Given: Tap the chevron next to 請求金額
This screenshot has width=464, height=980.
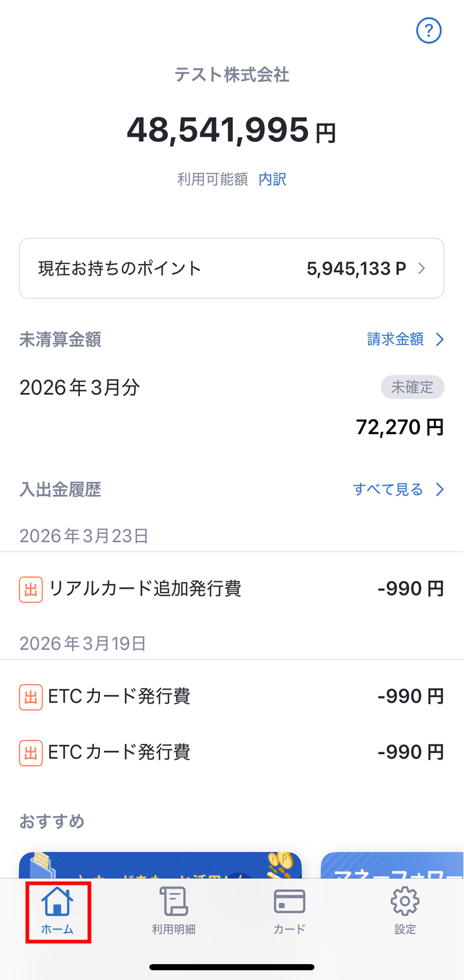Looking at the screenshot, I should pos(439,340).
